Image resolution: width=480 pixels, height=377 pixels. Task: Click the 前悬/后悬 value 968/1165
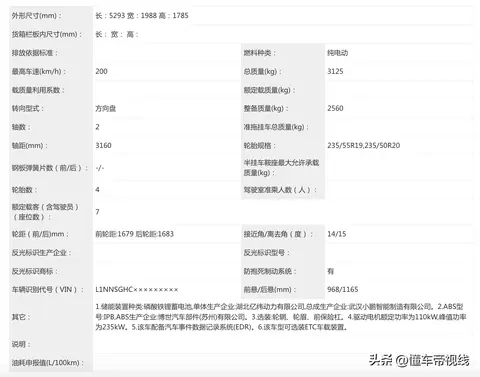[x=342, y=289]
